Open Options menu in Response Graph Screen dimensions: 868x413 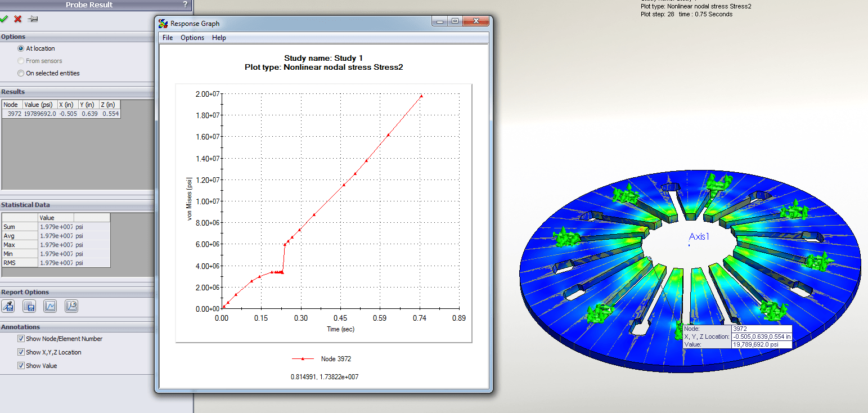tap(192, 38)
